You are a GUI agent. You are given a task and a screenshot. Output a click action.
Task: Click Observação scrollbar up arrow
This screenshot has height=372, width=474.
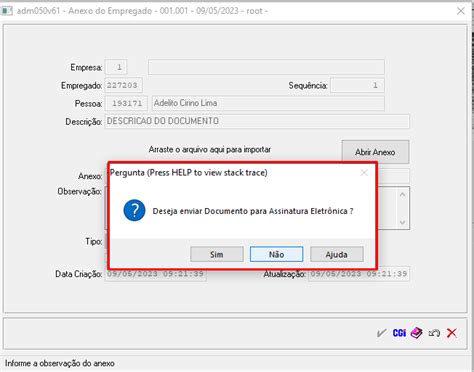(x=402, y=194)
